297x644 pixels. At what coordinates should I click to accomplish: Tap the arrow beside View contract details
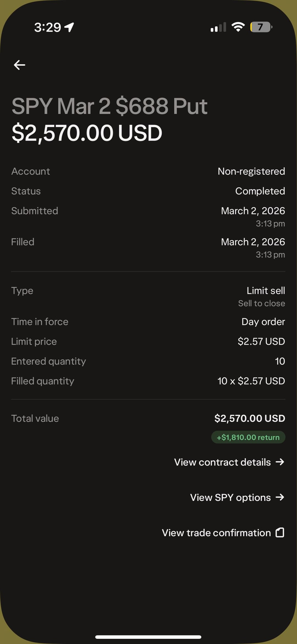[x=280, y=462]
